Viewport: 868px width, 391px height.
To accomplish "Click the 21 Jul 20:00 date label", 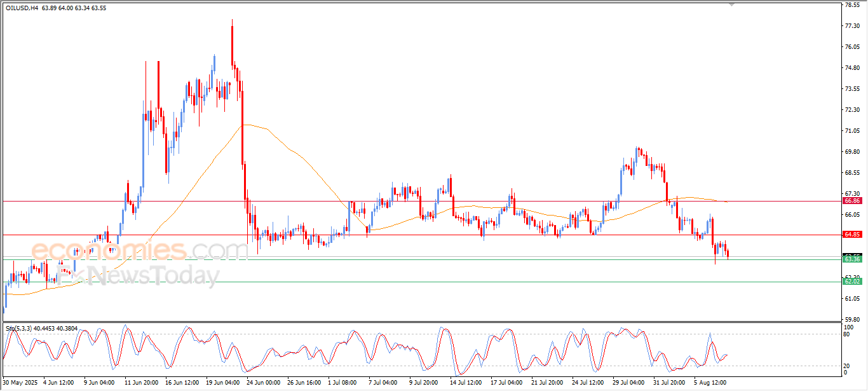I will click(x=548, y=383).
